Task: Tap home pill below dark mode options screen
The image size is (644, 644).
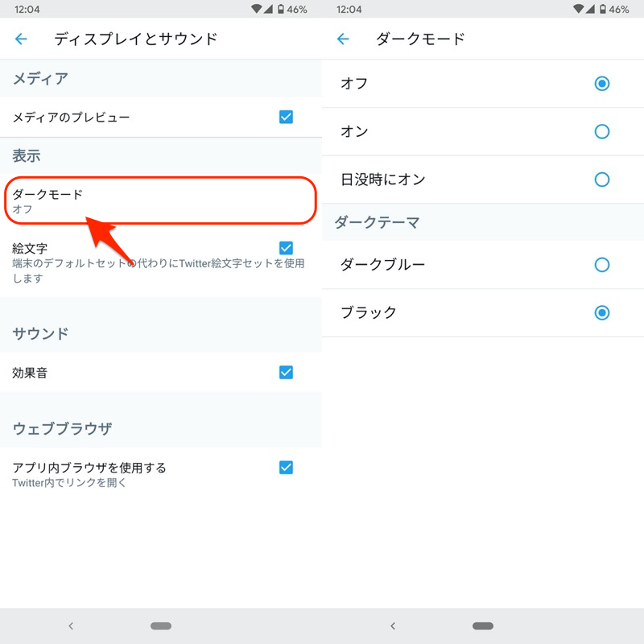Action: [x=483, y=625]
